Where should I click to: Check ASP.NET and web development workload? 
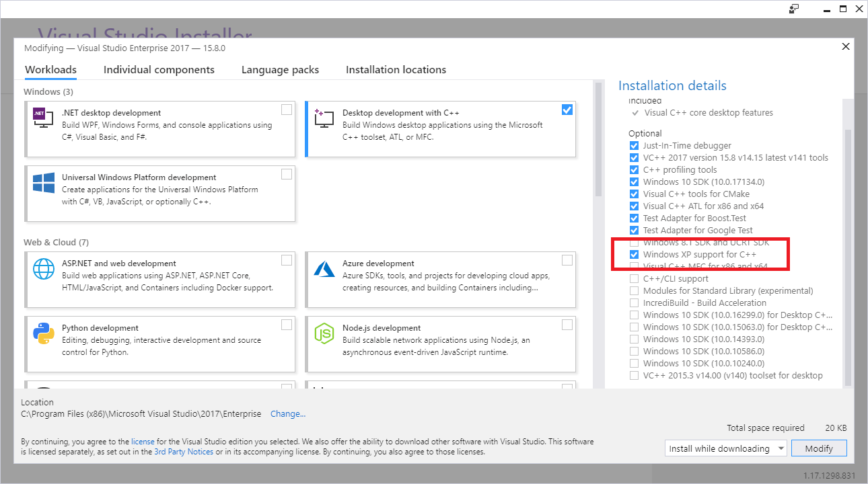pos(287,260)
